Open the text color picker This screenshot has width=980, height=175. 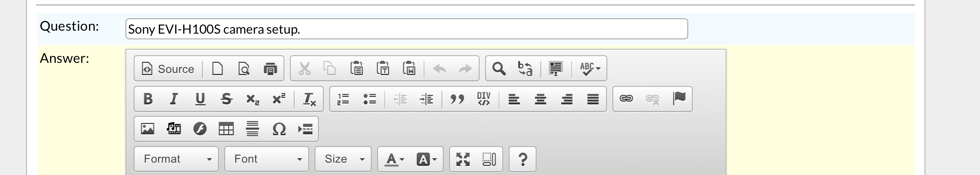click(x=395, y=159)
